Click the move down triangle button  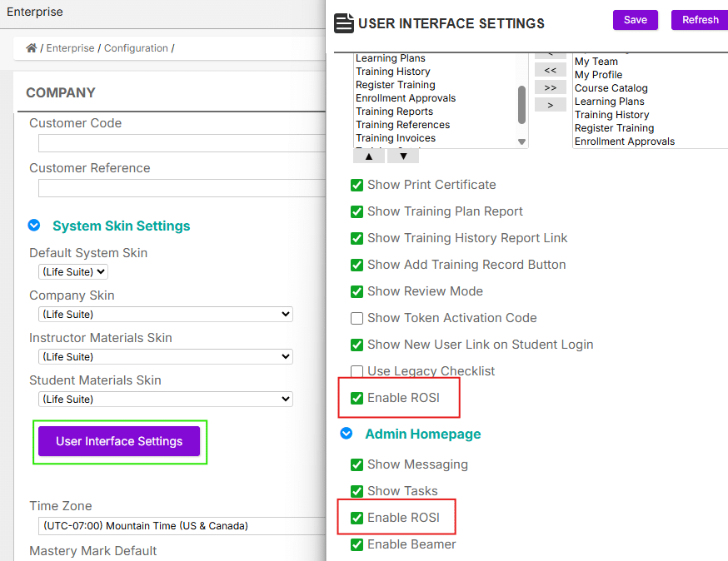(403, 156)
